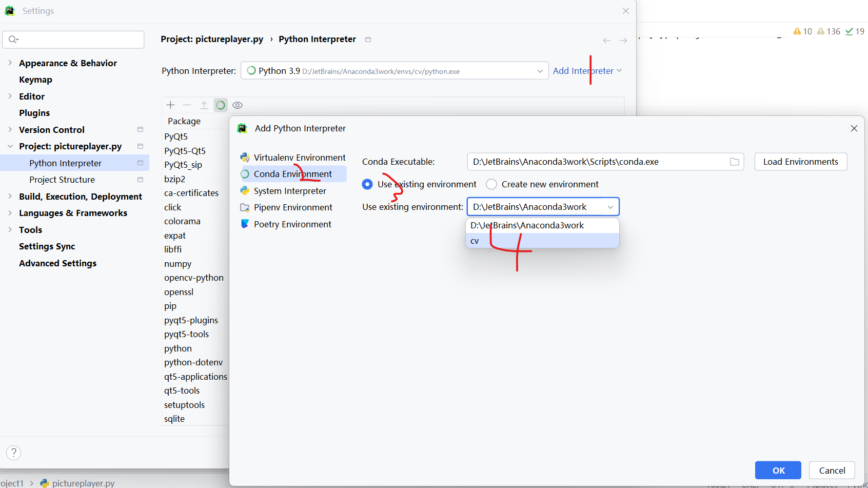The image size is (868, 488).
Task: Click the settings search field
Action: pos(73,40)
